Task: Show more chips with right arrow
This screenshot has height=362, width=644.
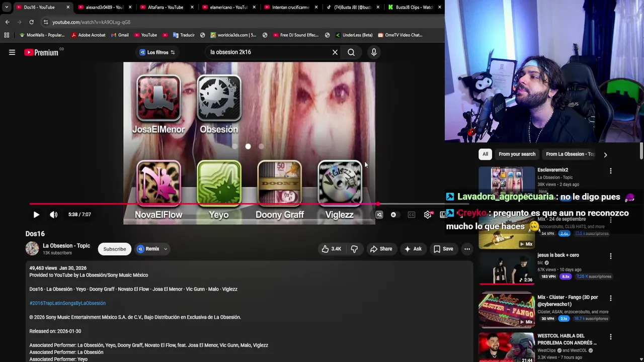Action: tap(605, 155)
